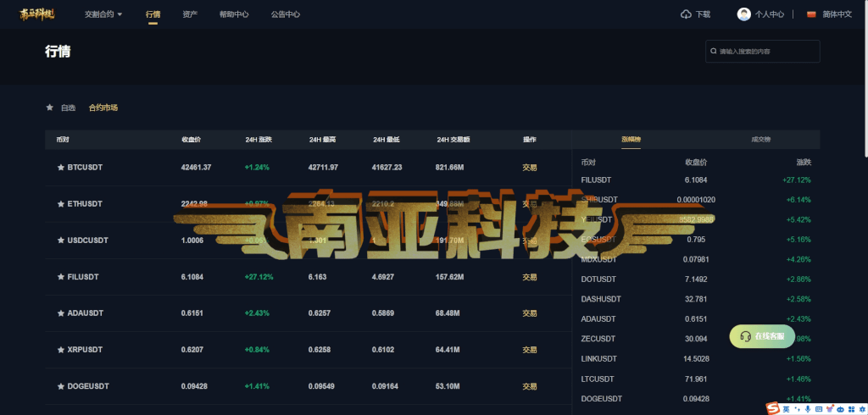Click the Chinese flag icon
The image size is (868, 415).
tap(811, 14)
